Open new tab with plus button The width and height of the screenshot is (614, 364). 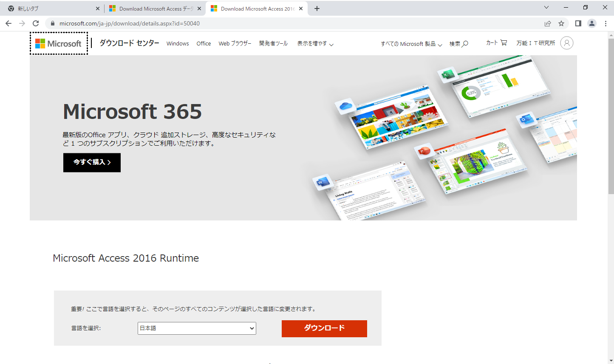click(317, 8)
